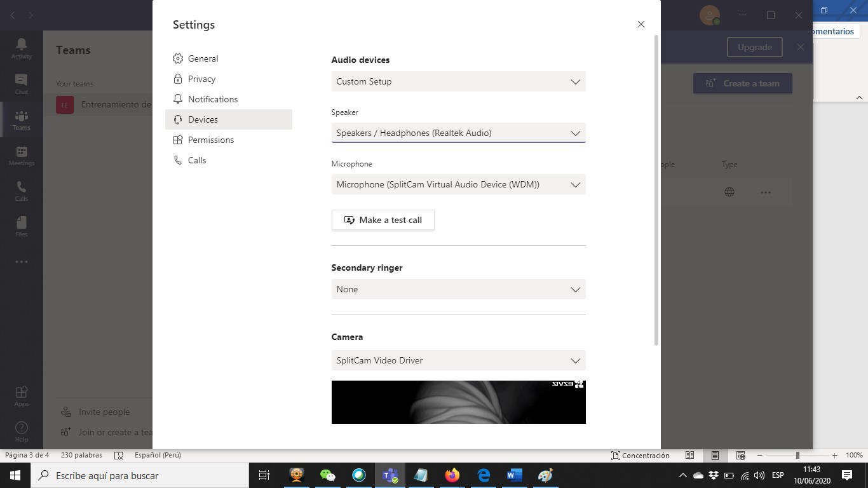Close the Settings dialog with the X

(x=641, y=24)
